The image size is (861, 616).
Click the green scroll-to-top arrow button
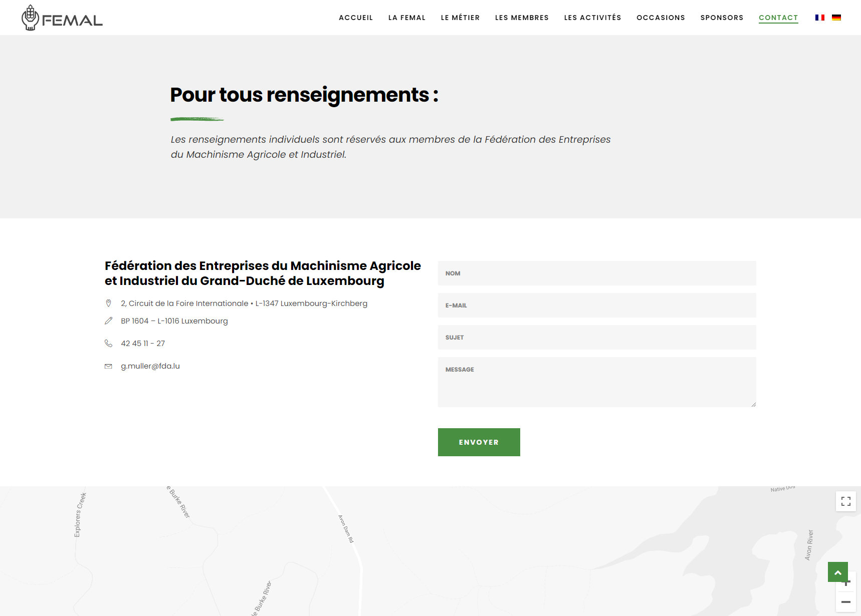tap(837, 572)
